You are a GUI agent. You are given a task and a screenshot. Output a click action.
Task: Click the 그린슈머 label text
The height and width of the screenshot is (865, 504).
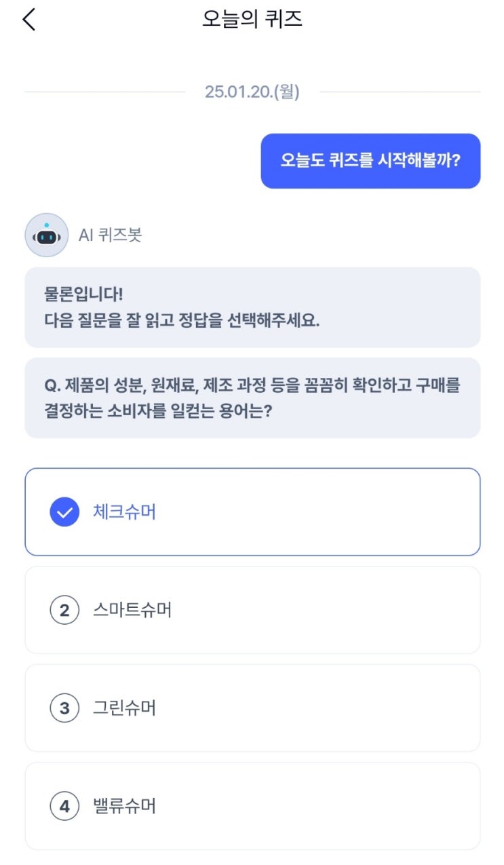click(x=125, y=709)
